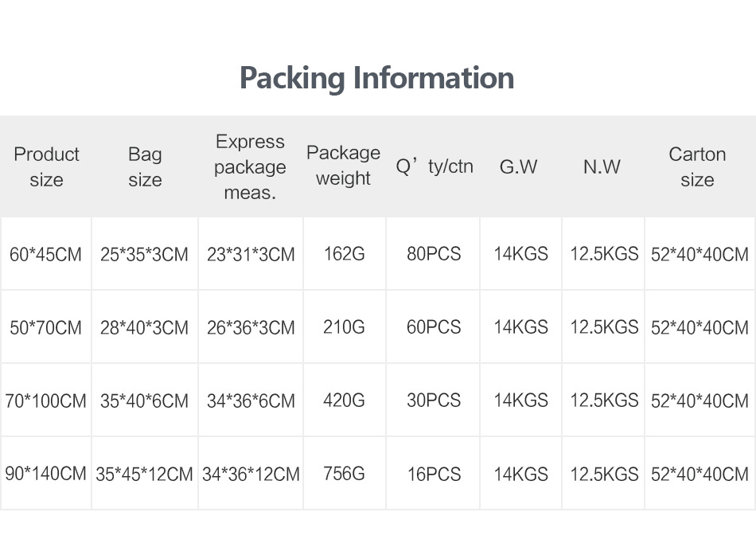Select the 35*45*12CM bag size cell
Image resolution: width=756 pixels, height=551 pixels.
click(144, 475)
